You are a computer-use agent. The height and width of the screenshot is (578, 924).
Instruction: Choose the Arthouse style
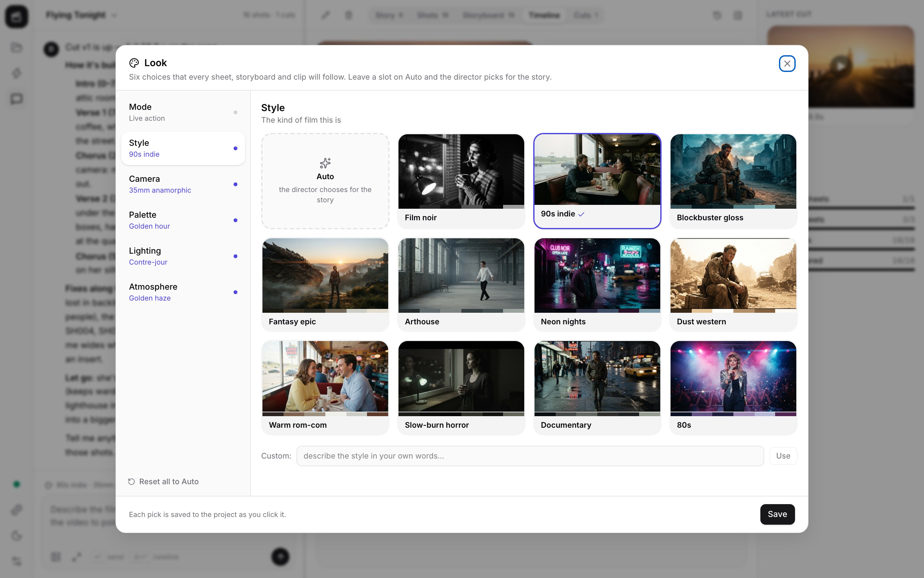[x=461, y=285]
